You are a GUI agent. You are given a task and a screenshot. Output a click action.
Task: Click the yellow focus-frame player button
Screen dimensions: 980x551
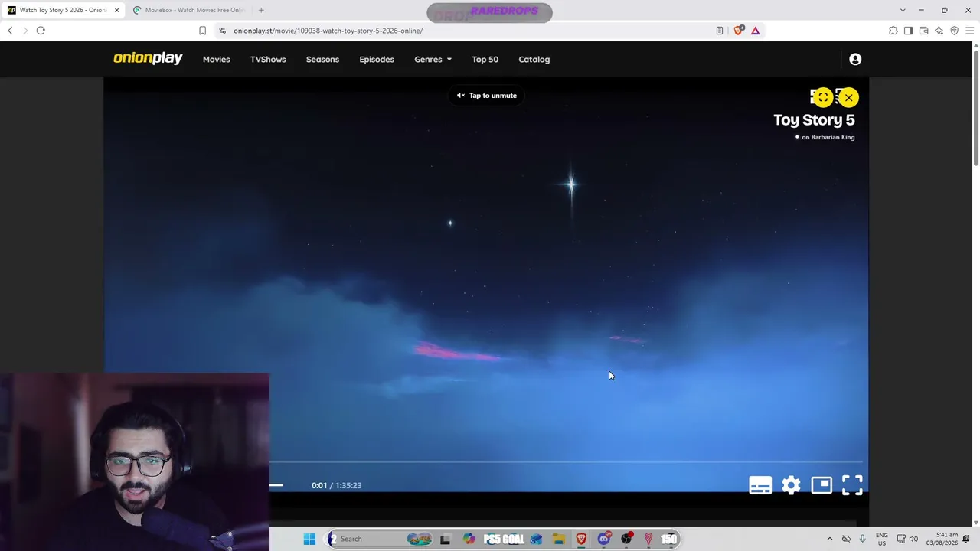(x=823, y=97)
